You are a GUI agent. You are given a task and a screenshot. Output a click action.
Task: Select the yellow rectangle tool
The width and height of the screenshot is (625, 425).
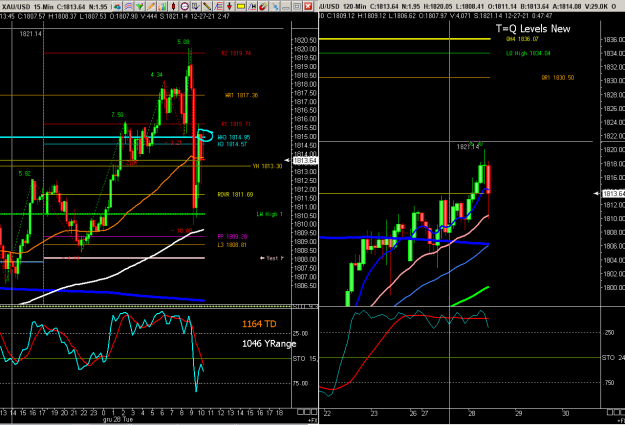(x=241, y=6)
